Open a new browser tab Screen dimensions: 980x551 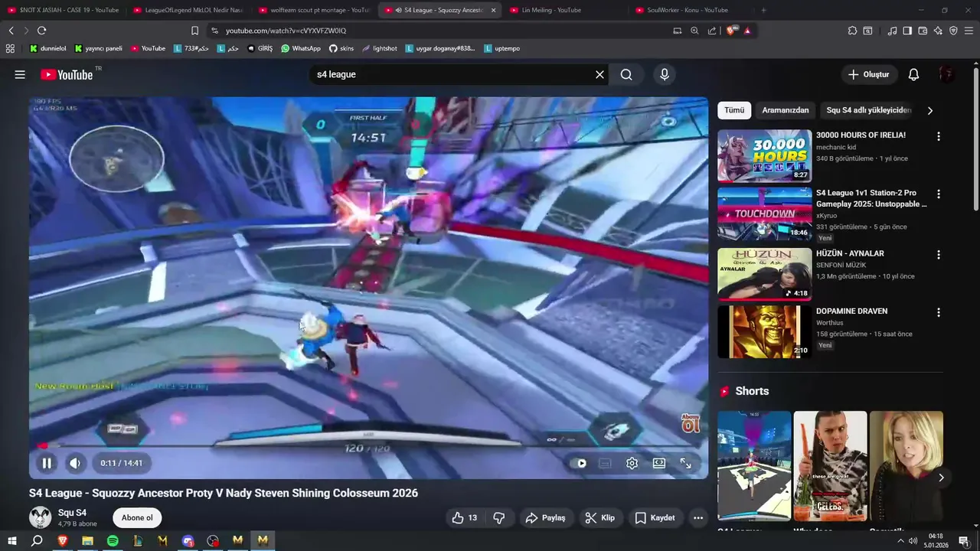(763, 10)
